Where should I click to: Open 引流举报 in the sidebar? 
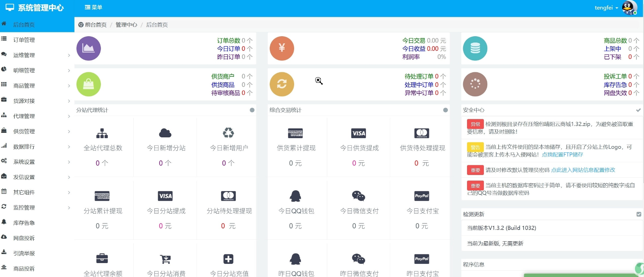37,253
